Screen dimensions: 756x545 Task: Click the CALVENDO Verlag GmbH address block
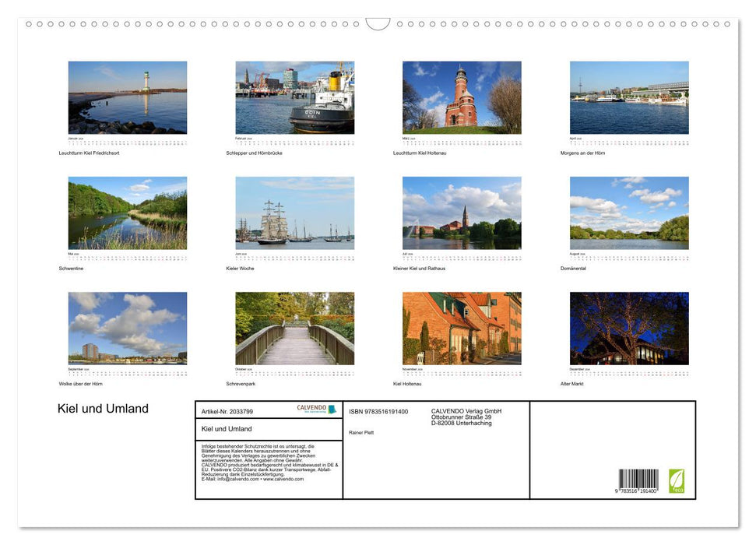[465, 417]
